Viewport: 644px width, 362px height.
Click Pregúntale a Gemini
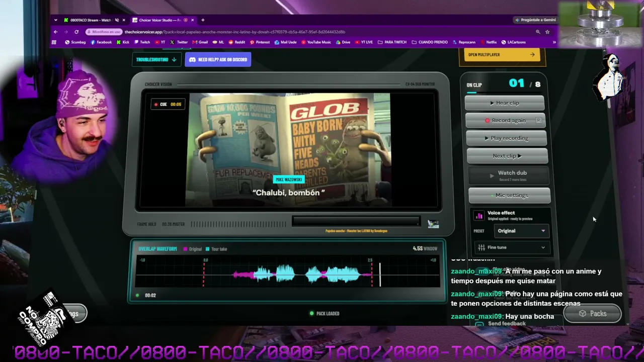[x=535, y=20]
